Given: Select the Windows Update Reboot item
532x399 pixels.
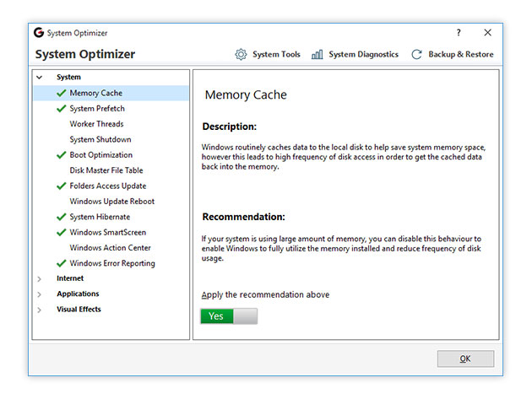Looking at the screenshot, I should (x=111, y=202).
